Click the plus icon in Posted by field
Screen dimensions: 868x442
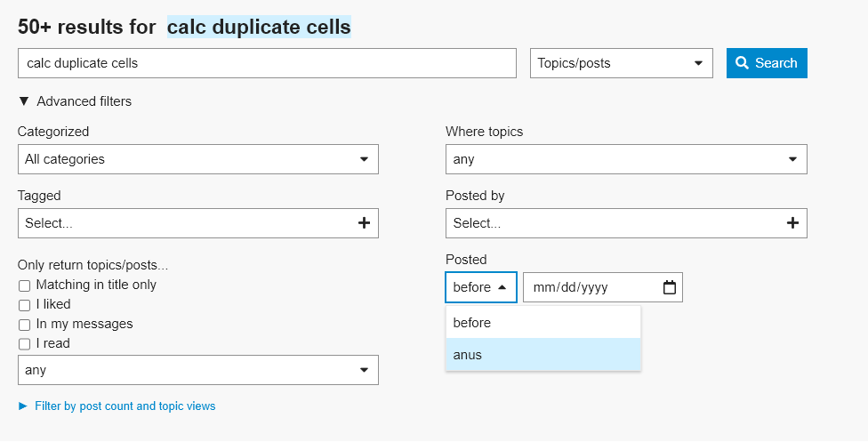[792, 223]
